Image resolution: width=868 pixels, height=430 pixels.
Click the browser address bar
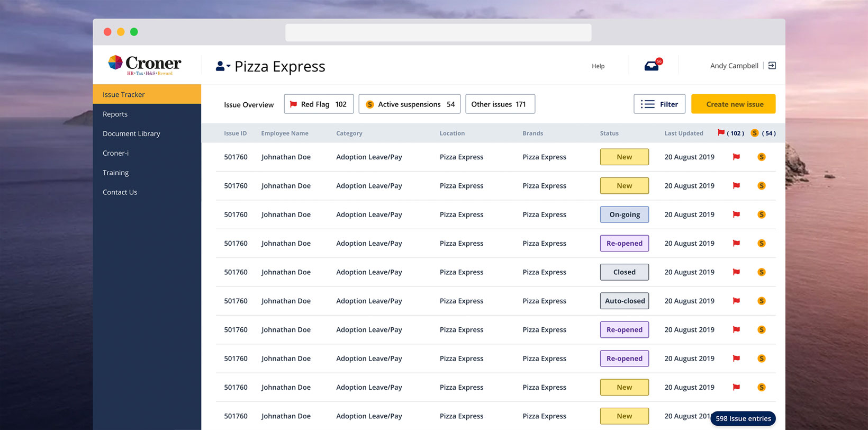pyautogui.click(x=438, y=32)
